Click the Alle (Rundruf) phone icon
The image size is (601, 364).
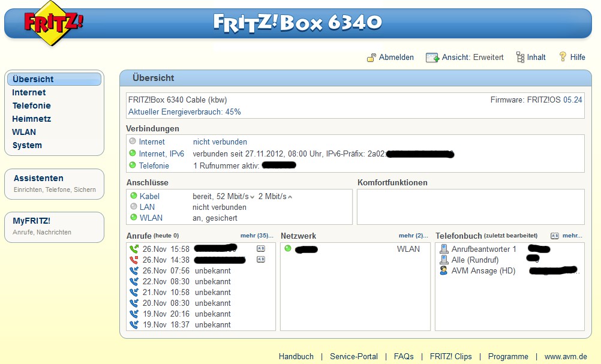[444, 260]
